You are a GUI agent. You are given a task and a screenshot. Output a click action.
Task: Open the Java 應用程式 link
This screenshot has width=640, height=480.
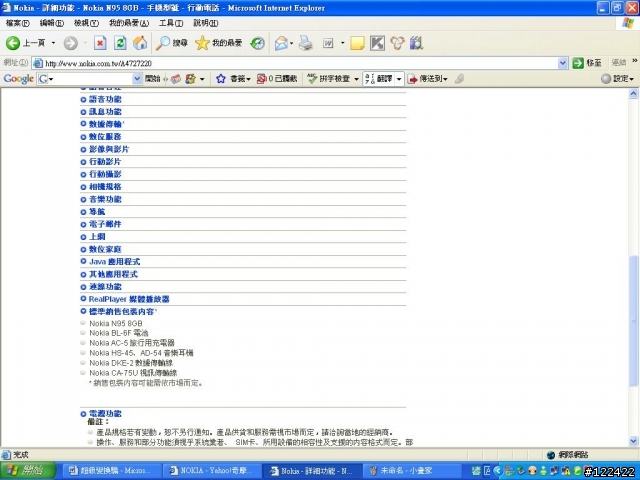114,262
